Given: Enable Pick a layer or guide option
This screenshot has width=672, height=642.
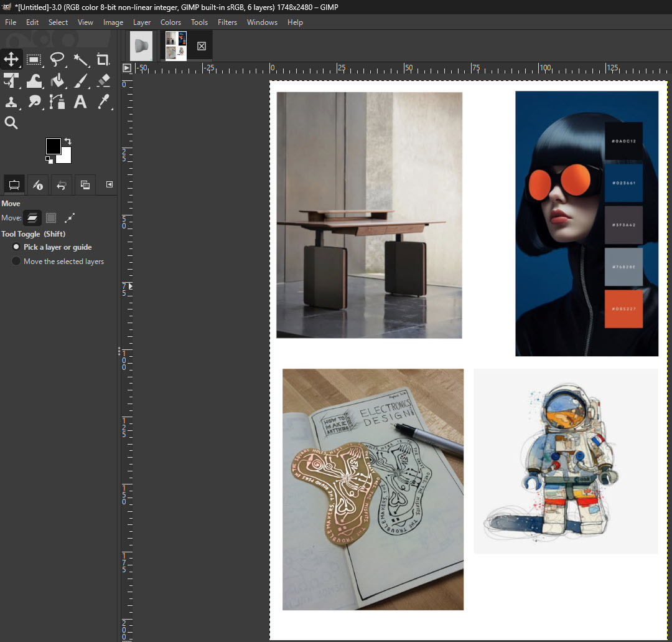Looking at the screenshot, I should coord(16,247).
